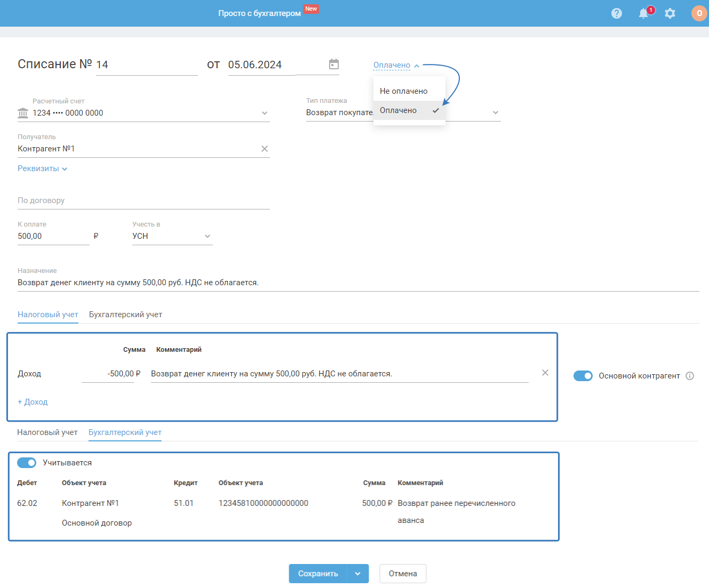Clear the recipient Контрагент №1 field
The height and width of the screenshot is (588, 709).
[x=265, y=149]
